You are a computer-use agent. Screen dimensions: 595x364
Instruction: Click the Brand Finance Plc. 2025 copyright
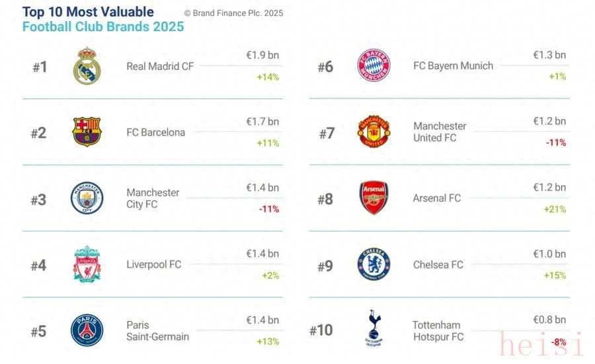click(234, 13)
